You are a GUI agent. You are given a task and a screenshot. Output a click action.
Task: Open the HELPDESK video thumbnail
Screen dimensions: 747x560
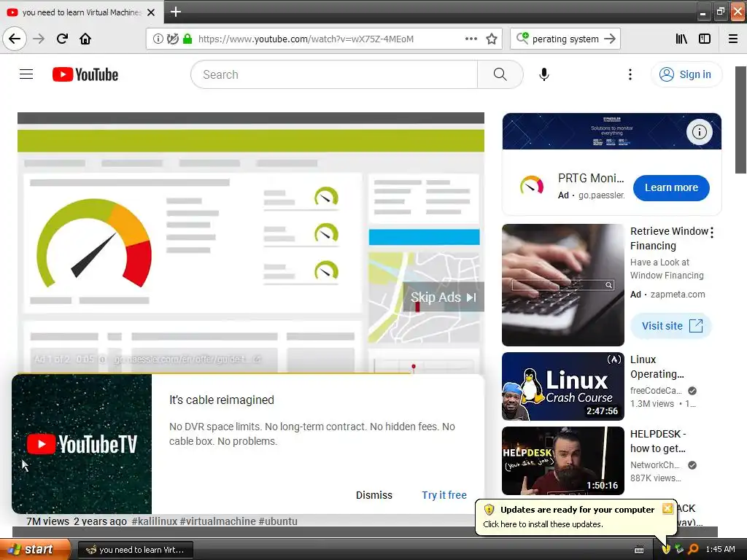pos(563,461)
